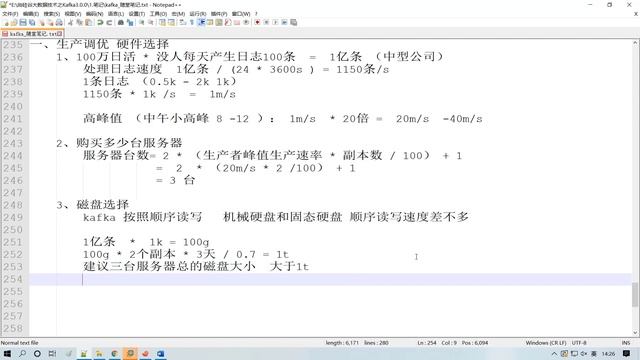The width and height of the screenshot is (640, 360).
Task: Open the 工具(O) menu
Action: pyautogui.click(x=158, y=14)
